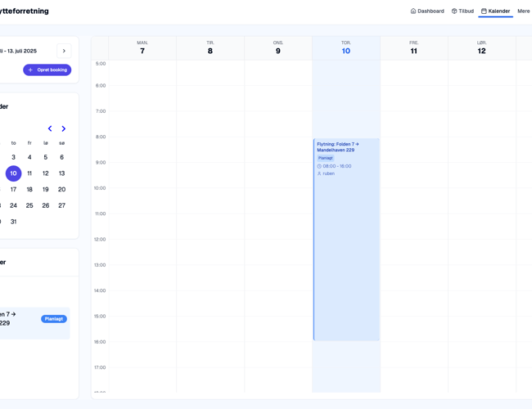Screen dimensions: 532x409
Task: Select the Monday 7 column header
Action: [142, 47]
